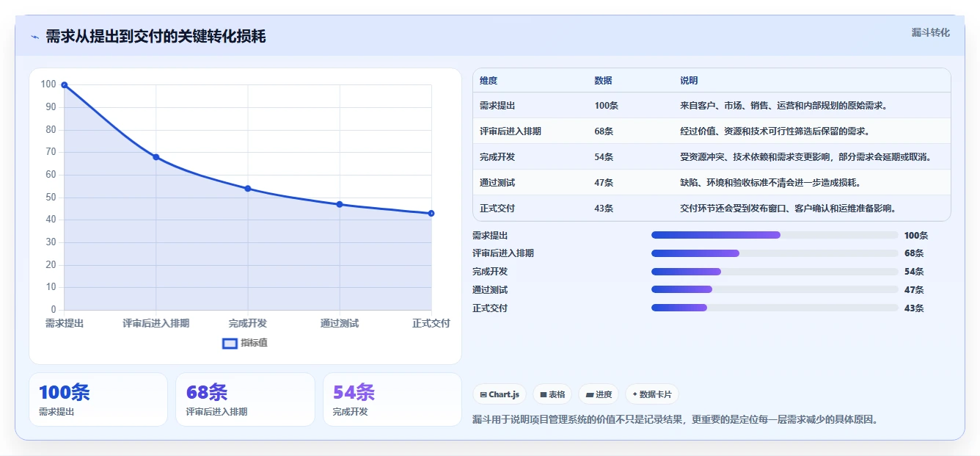980x456 pixels.
Task: Click the icon inside the 表格 chip
Action: click(543, 394)
